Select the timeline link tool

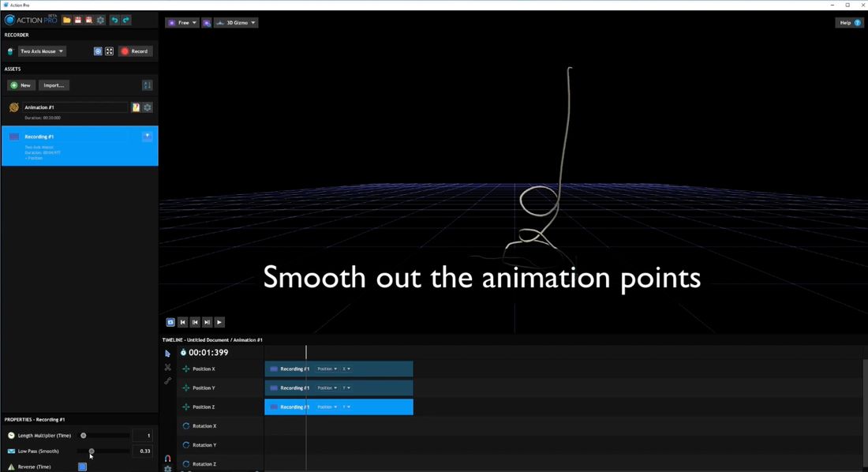pyautogui.click(x=168, y=381)
